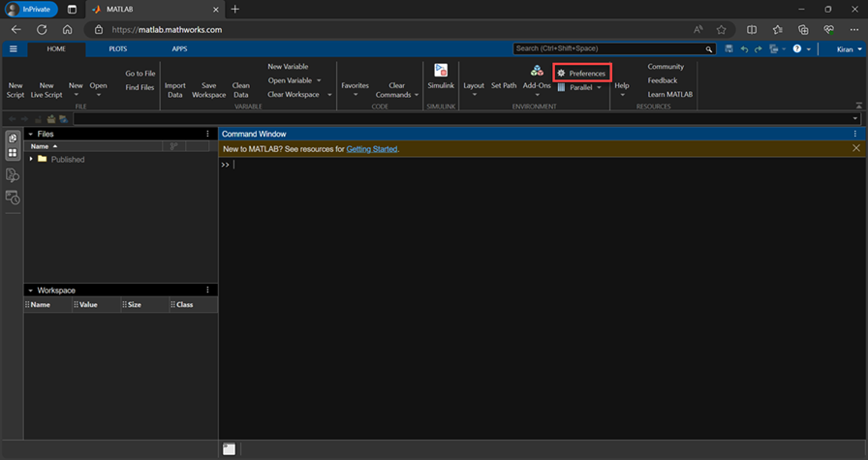Switch to the PLOTS tab
The height and width of the screenshot is (460, 868).
(x=118, y=48)
